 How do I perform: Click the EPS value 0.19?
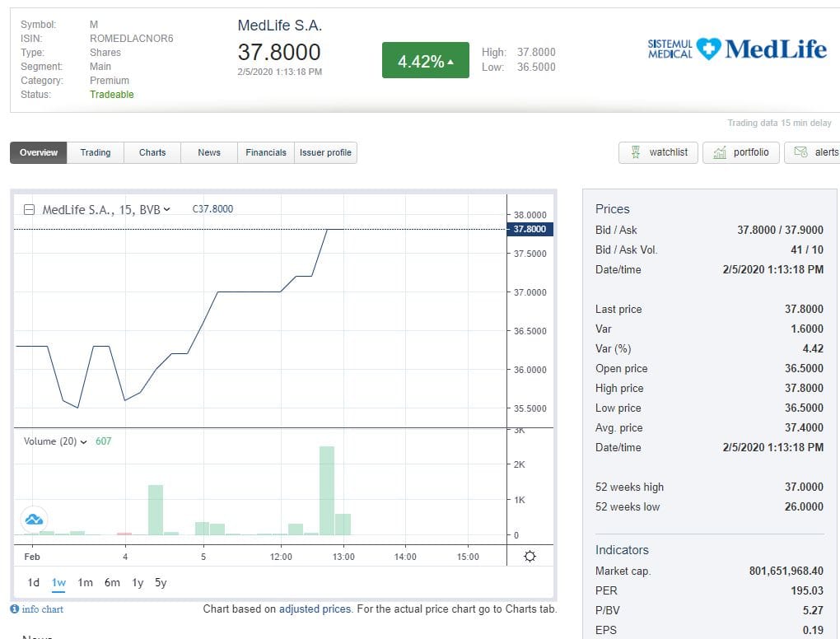pyautogui.click(x=813, y=631)
